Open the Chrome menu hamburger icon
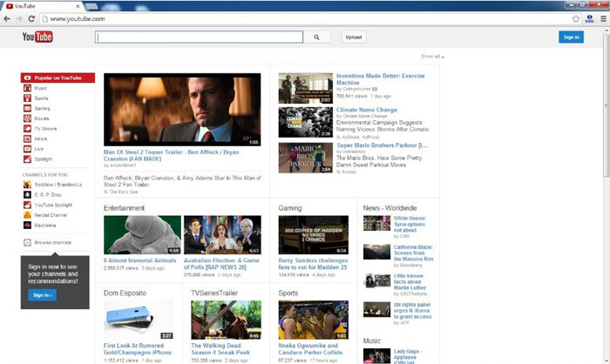Screen dimensions: 610x364 (x=603, y=18)
